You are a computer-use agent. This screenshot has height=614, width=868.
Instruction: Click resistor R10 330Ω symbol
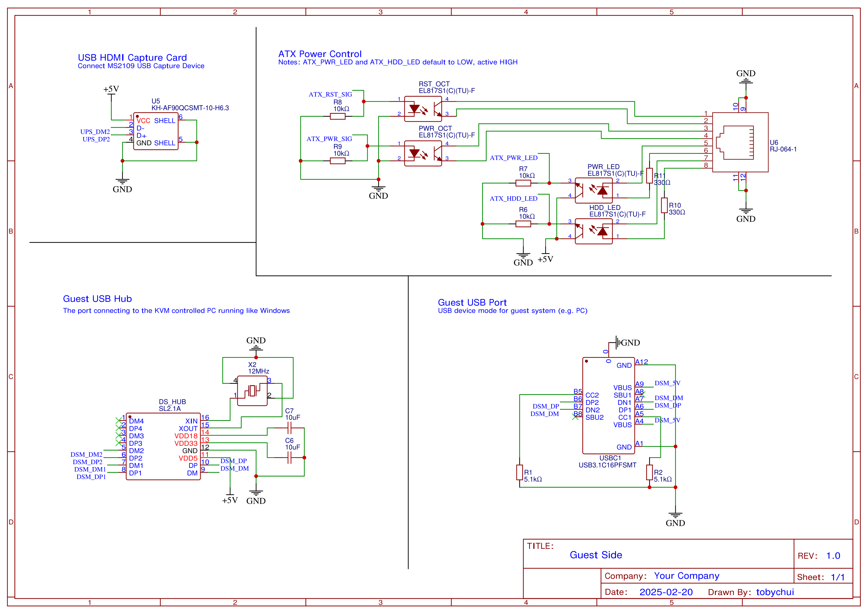coord(664,205)
